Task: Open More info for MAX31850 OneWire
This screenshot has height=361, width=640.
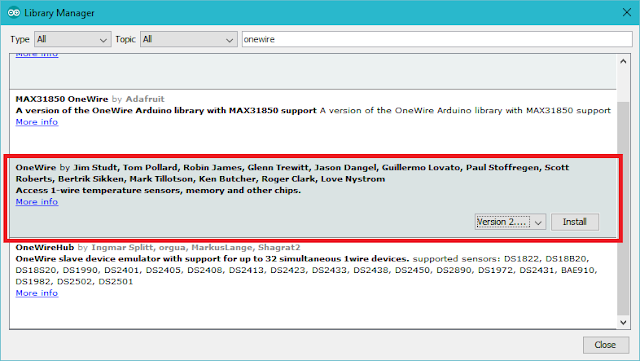Action: [x=37, y=122]
